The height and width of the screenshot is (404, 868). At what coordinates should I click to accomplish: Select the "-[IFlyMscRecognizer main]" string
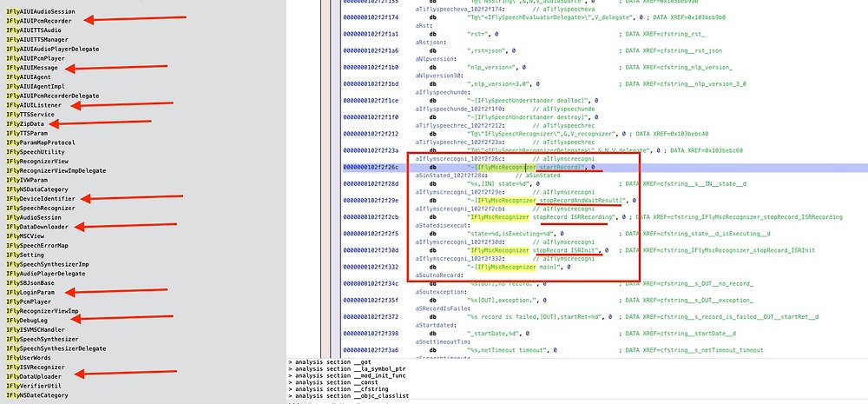[515, 267]
